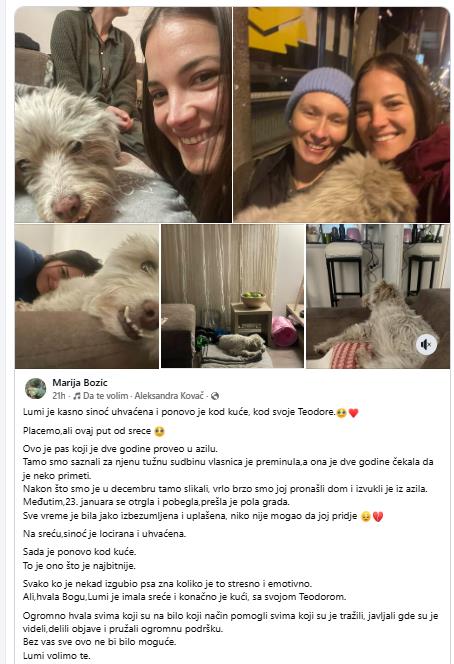
Task: Open the large photo of dog and smiling woman
Action: coord(123,115)
